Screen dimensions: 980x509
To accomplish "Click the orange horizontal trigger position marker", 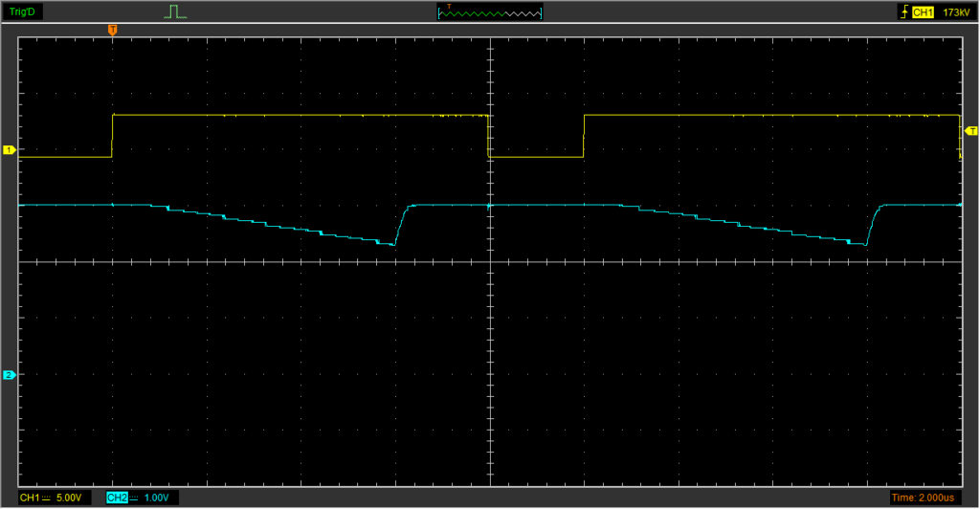I will (x=113, y=31).
